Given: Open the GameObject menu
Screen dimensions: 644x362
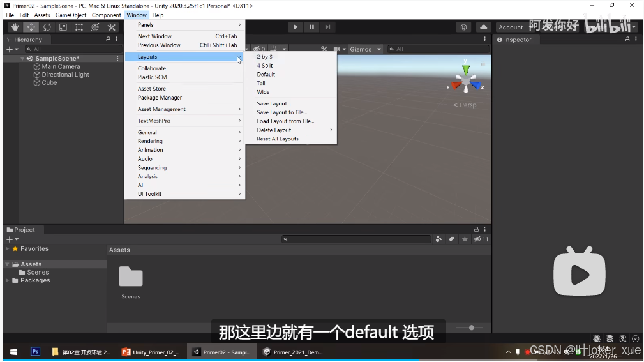Looking at the screenshot, I should tap(71, 15).
